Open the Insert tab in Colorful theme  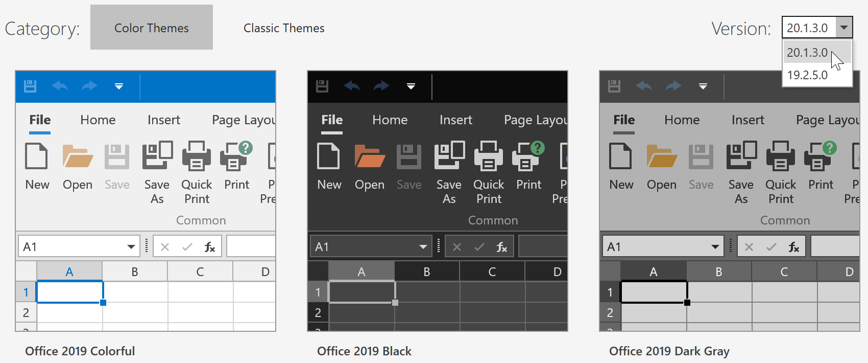pos(164,120)
